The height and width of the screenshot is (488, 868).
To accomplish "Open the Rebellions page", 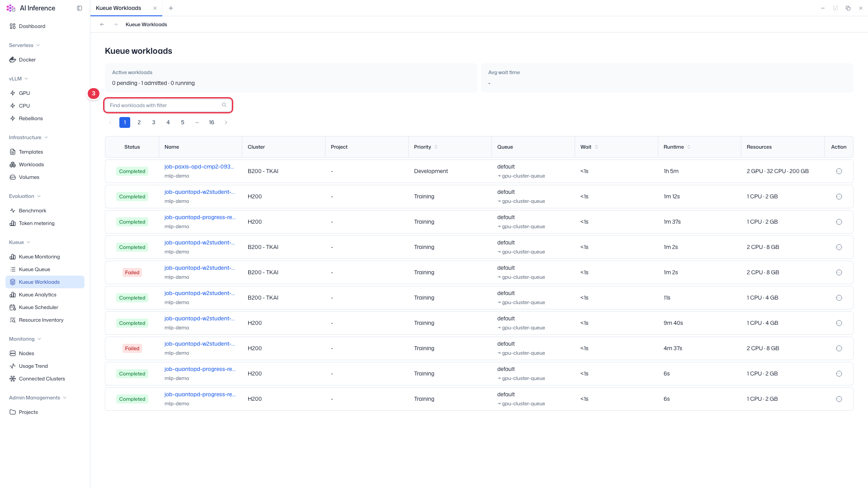I will point(45,118).
